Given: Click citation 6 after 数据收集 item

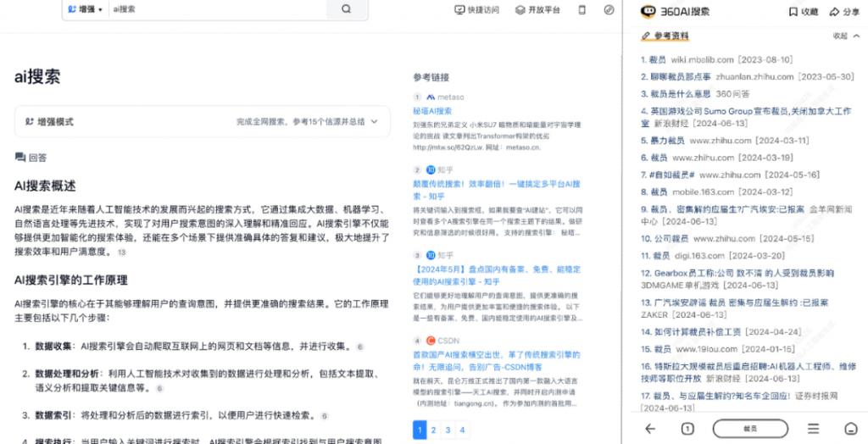Looking at the screenshot, I should (359, 347).
